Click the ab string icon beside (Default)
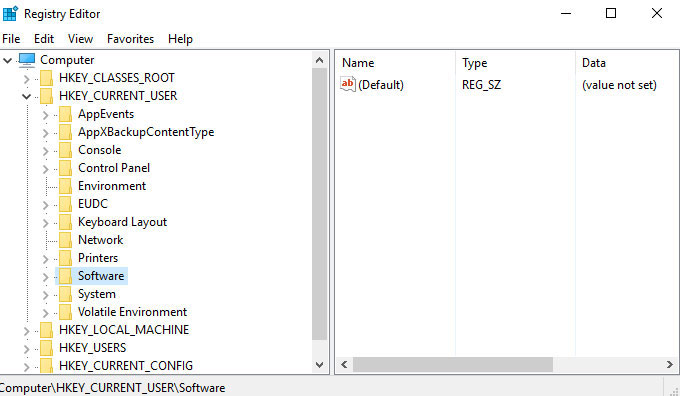680x396 pixels. (x=348, y=84)
